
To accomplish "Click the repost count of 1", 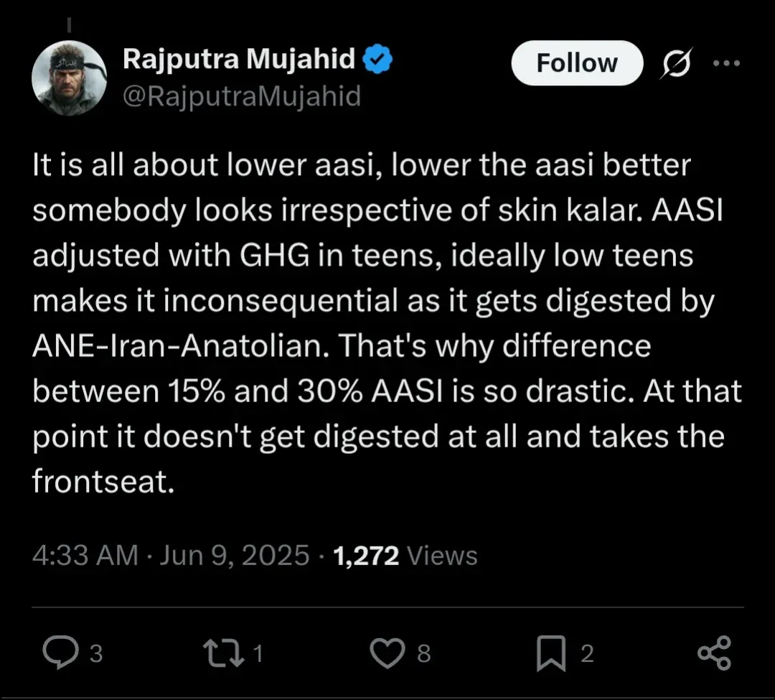I will pyautogui.click(x=258, y=653).
